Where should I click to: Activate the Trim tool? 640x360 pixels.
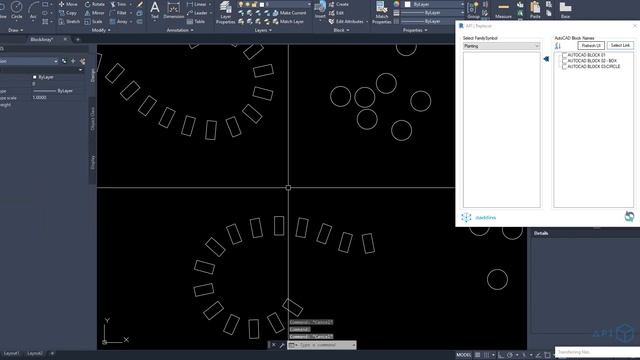118,4
